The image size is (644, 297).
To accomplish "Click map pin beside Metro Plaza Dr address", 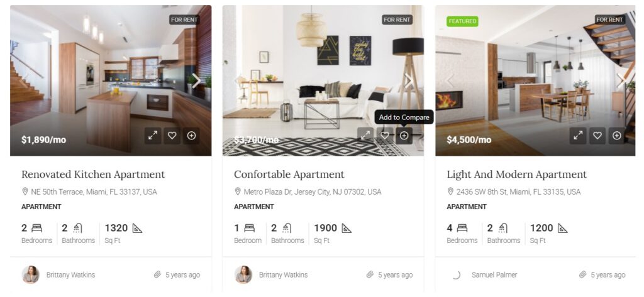I will pyautogui.click(x=237, y=192).
